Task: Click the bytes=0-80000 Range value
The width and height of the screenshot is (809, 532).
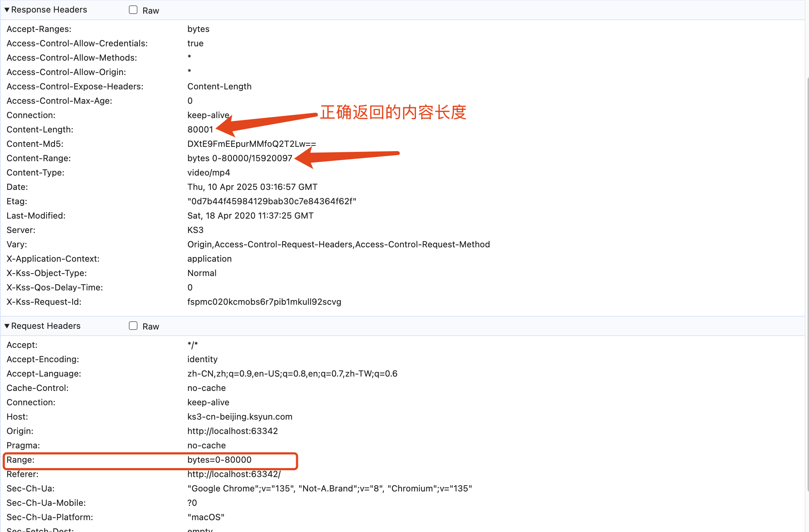Action: pyautogui.click(x=219, y=460)
